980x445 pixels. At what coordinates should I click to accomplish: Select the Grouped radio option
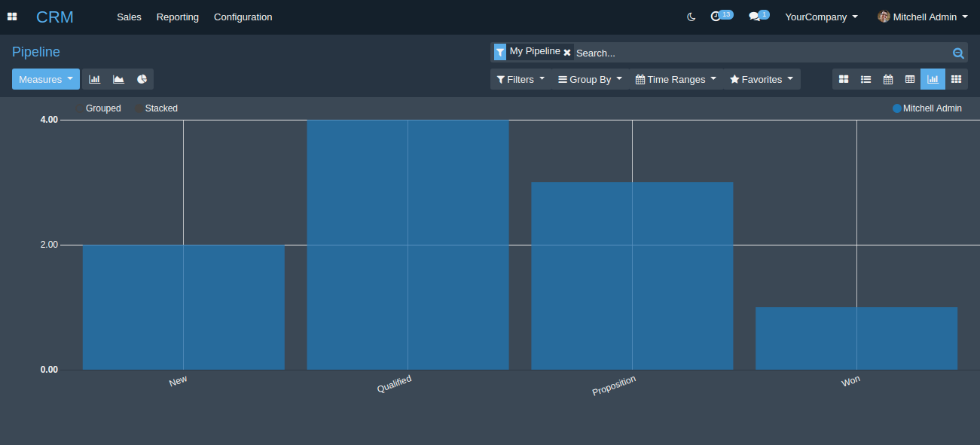[x=78, y=108]
